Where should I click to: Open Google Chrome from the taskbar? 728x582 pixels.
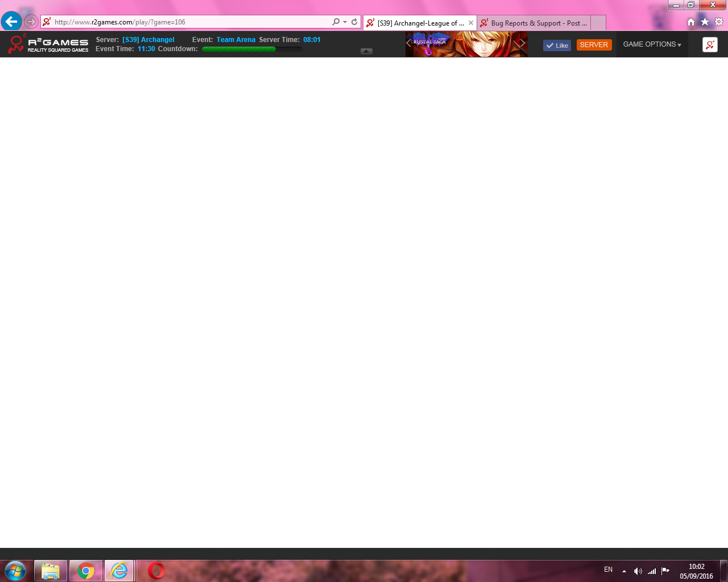click(86, 571)
